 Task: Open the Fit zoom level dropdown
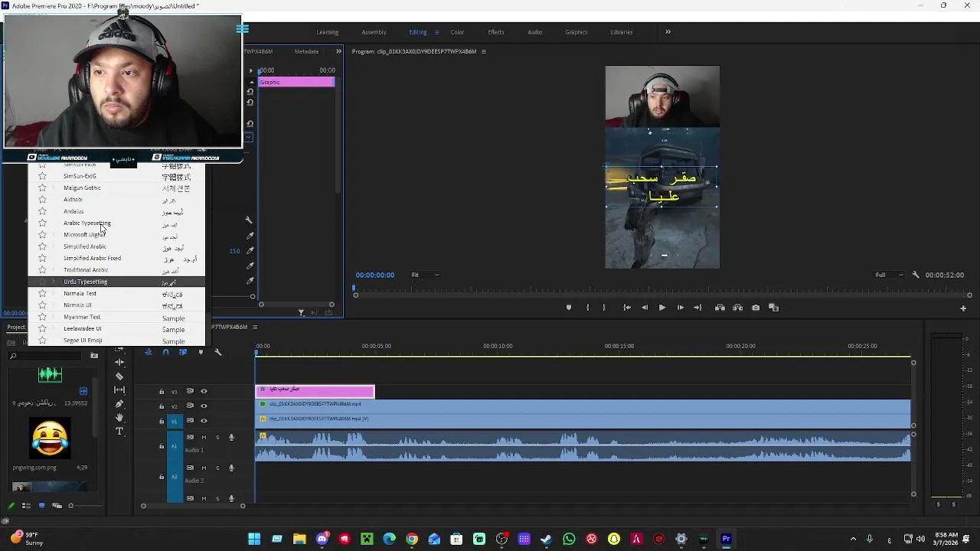[426, 275]
